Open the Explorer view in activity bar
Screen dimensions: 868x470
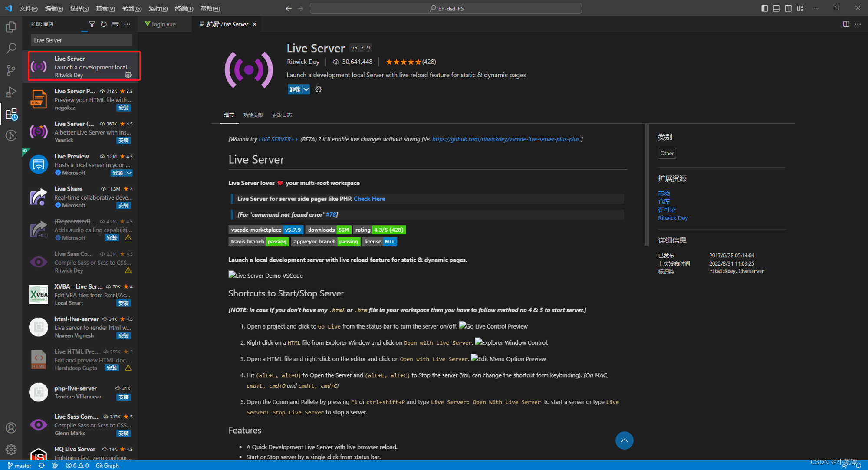pyautogui.click(x=11, y=27)
